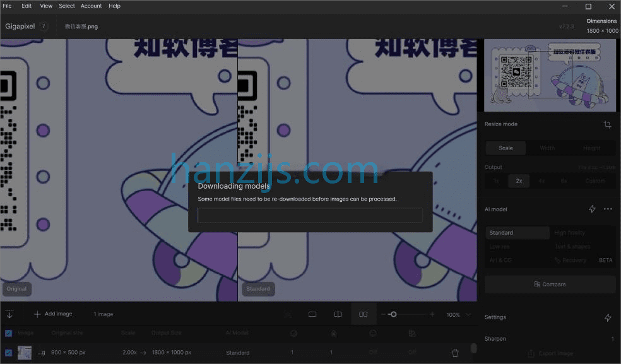Open the View menu
This screenshot has height=364, width=621.
tap(46, 6)
